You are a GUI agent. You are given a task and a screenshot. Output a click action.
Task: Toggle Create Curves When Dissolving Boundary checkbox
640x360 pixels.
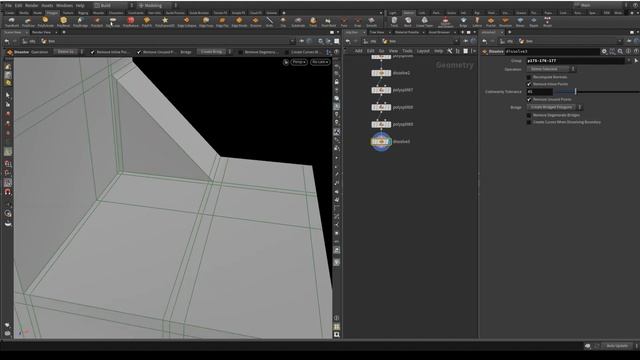pos(529,122)
